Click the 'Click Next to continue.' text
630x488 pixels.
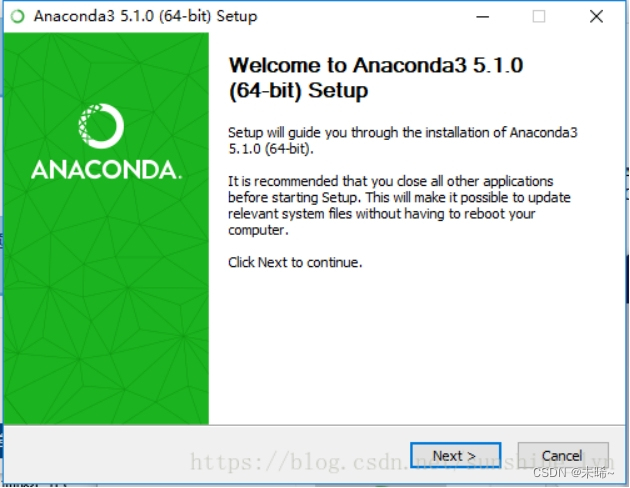click(295, 263)
